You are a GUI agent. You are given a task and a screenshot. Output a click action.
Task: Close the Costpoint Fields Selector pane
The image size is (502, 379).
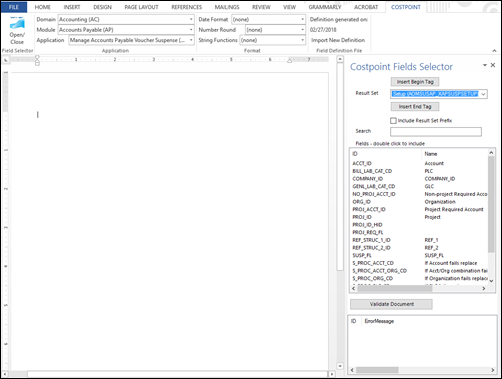point(493,65)
